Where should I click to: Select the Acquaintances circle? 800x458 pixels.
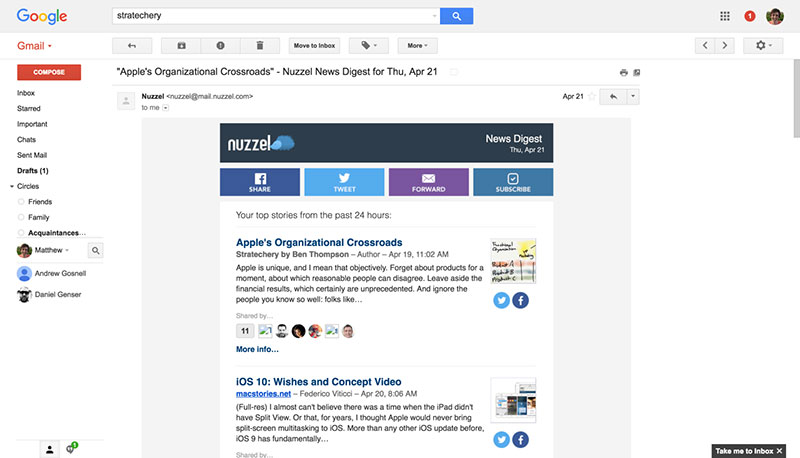[57, 233]
